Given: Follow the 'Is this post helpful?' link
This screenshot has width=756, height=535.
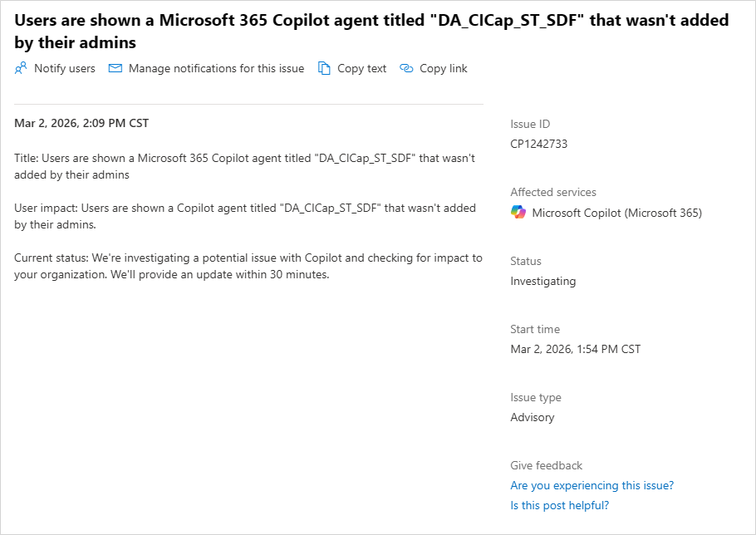Looking at the screenshot, I should click(559, 505).
